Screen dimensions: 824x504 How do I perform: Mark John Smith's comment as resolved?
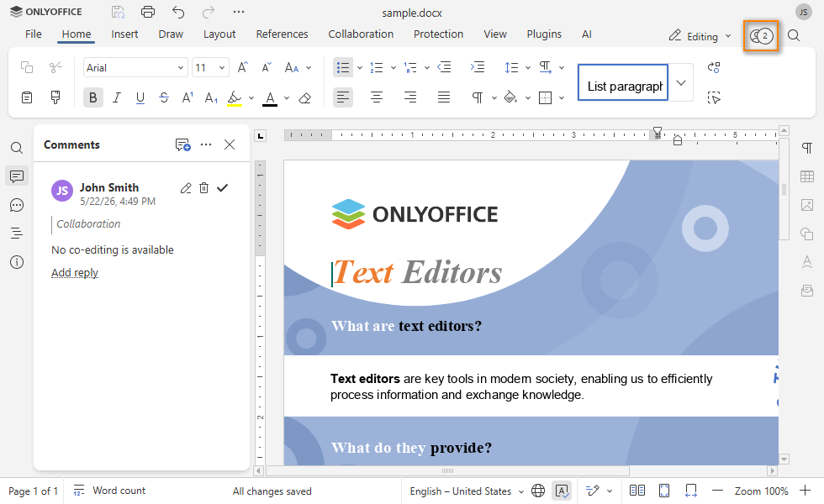click(x=222, y=188)
